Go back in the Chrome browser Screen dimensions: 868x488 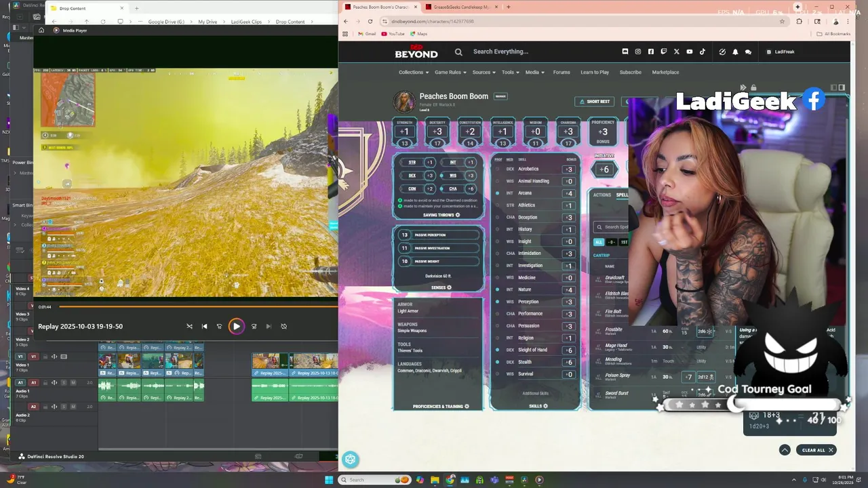pyautogui.click(x=346, y=21)
